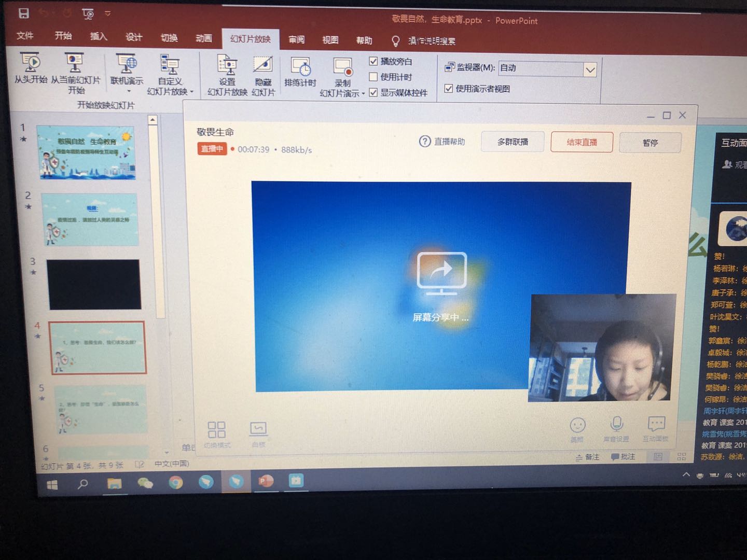The height and width of the screenshot is (560, 747).
Task: Click End Live button (结束直播)
Action: click(582, 142)
